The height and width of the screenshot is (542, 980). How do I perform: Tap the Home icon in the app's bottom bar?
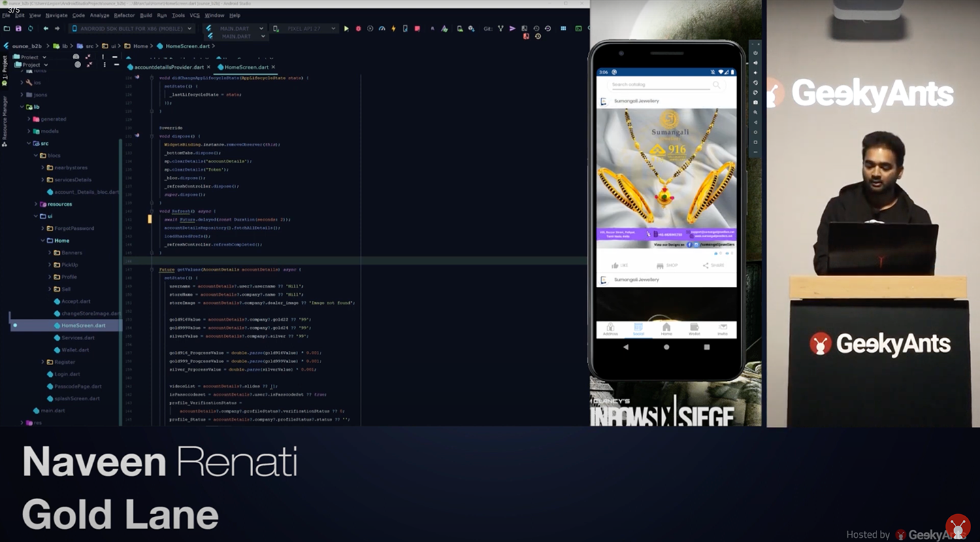666,329
